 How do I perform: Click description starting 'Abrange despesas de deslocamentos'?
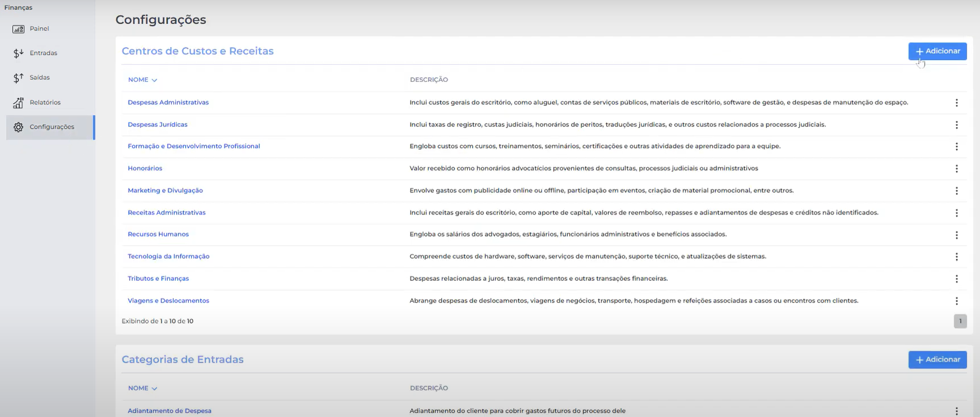pos(633,301)
